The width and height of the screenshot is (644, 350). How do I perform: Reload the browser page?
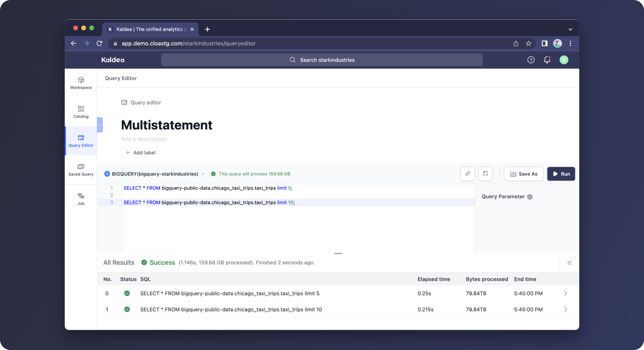point(99,43)
